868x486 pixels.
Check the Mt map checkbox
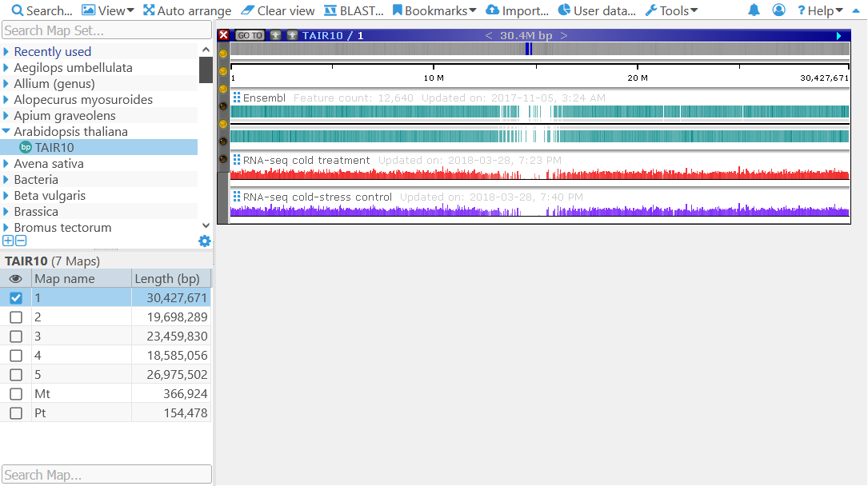(16, 394)
